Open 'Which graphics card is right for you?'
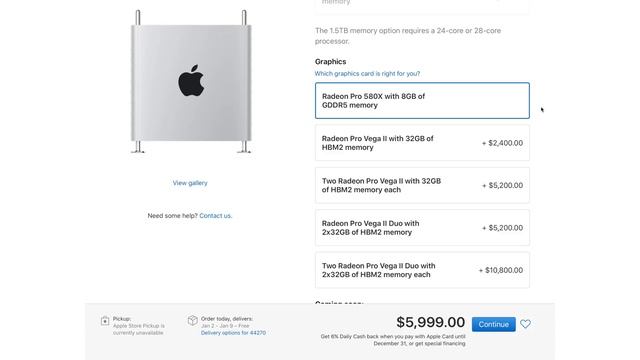Screen dimensions: 640x360 [367, 73]
